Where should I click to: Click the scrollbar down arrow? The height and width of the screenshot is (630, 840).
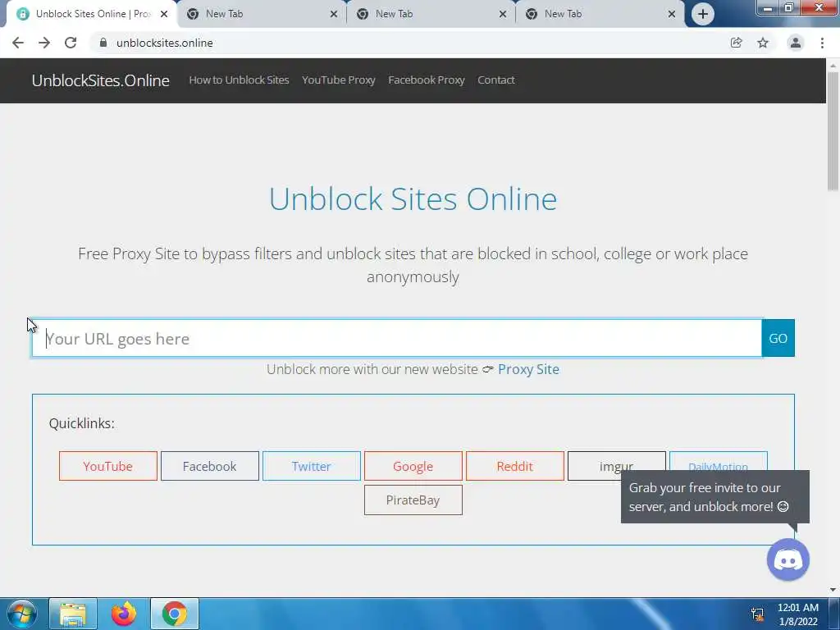click(833, 590)
